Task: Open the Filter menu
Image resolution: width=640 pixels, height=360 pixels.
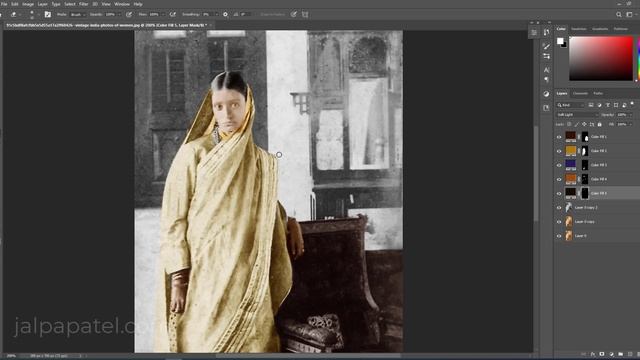Action: 84,4
